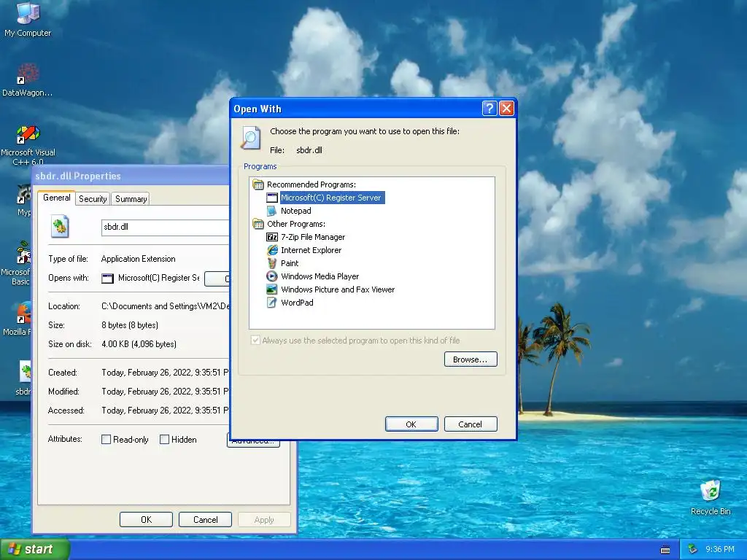Click the Browse... button
This screenshot has height=560, width=747.
pos(471,359)
